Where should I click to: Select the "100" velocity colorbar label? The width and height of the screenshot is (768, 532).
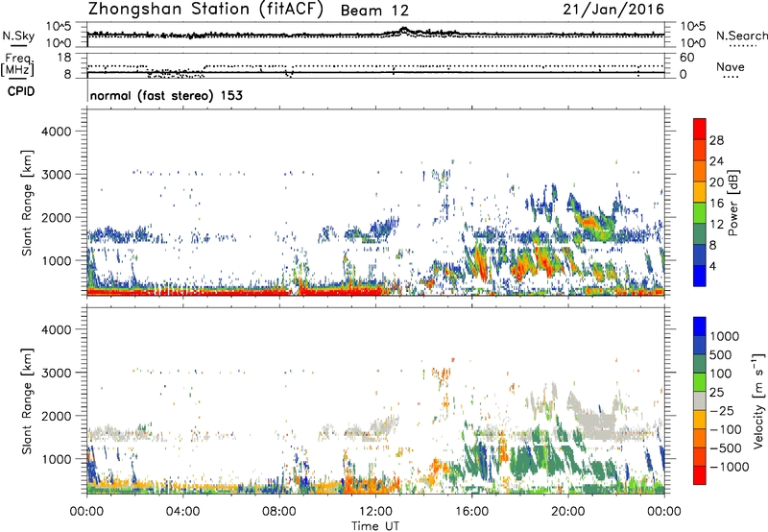coord(721,374)
